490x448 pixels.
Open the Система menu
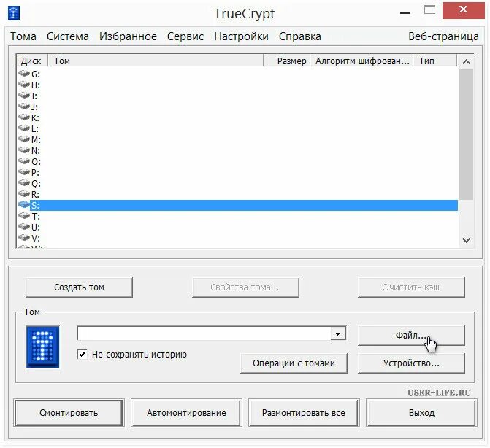(x=67, y=36)
